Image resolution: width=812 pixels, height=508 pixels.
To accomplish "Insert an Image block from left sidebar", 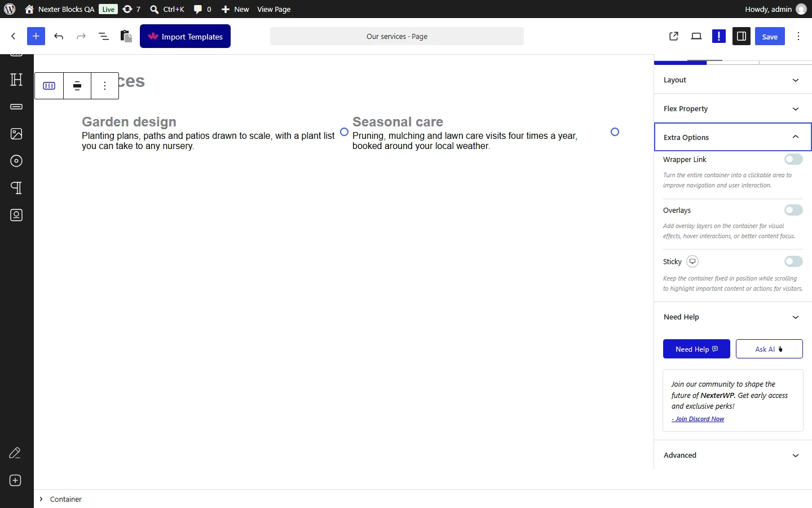I will click(x=16, y=134).
